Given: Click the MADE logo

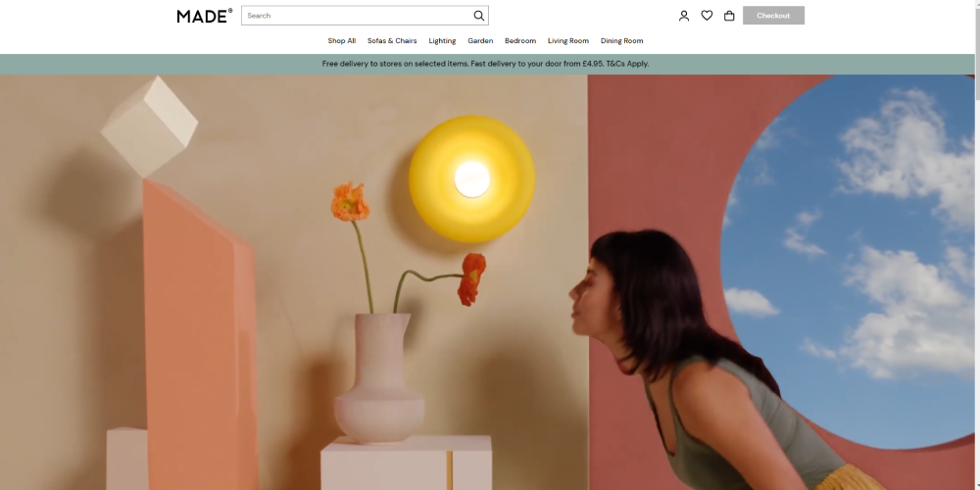Looking at the screenshot, I should (205, 16).
